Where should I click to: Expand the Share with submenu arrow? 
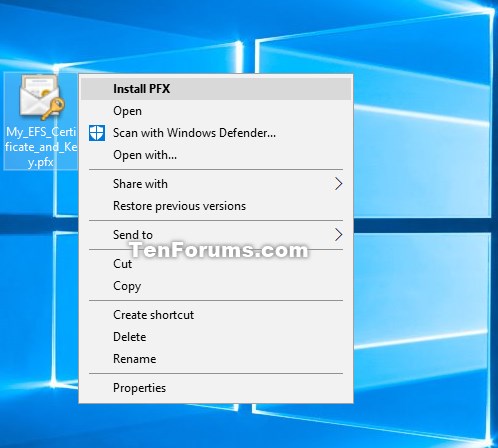(x=338, y=184)
